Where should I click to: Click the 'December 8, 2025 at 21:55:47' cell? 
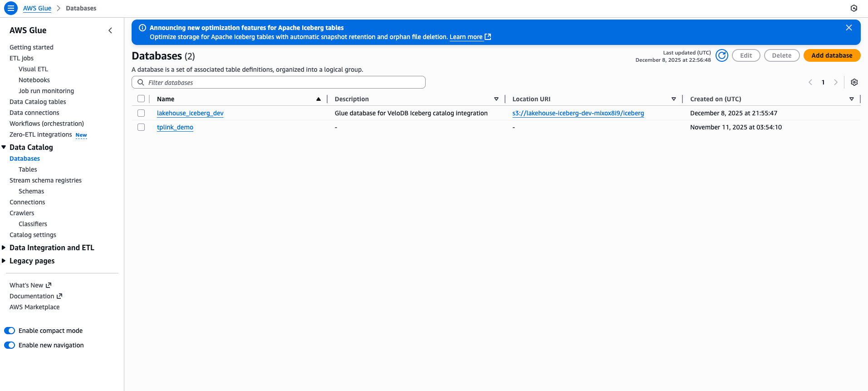(x=734, y=113)
